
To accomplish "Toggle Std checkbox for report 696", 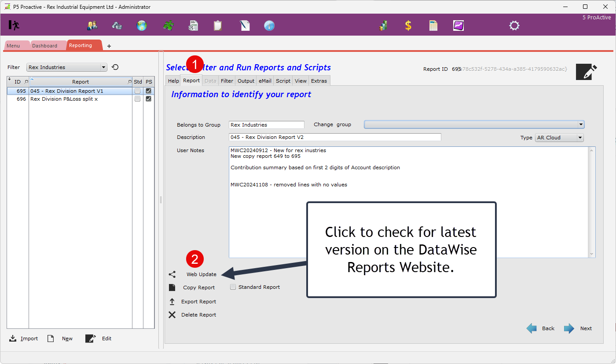I will point(138,99).
